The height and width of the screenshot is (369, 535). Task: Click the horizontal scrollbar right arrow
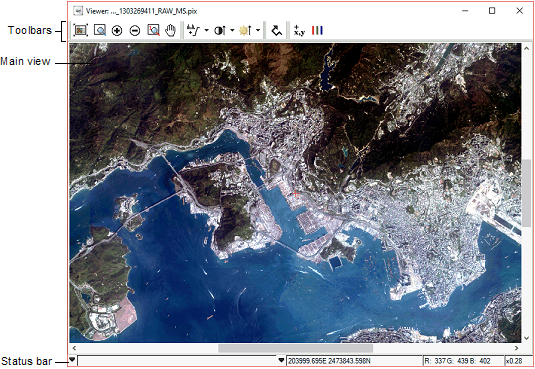(x=516, y=348)
